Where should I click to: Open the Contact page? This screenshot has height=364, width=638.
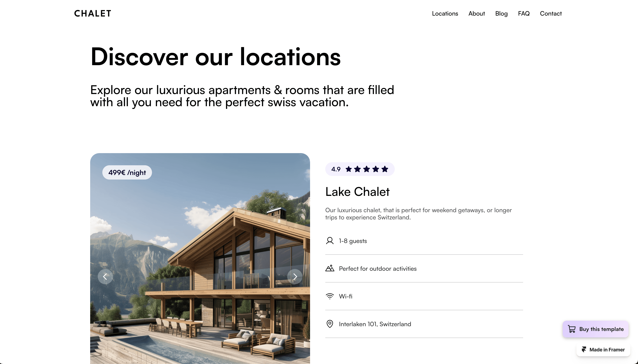tap(551, 13)
